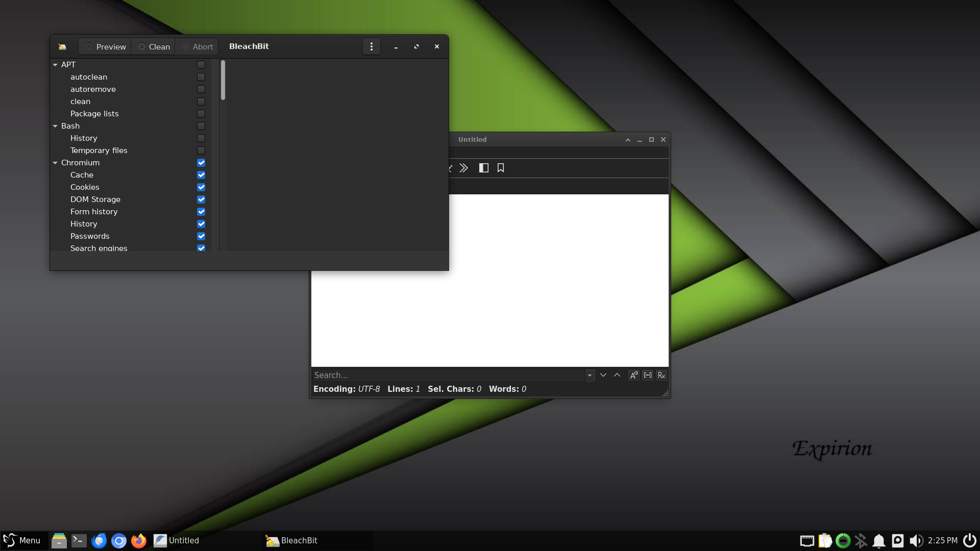Click the bookmark icon in editor toolbar

(x=501, y=168)
